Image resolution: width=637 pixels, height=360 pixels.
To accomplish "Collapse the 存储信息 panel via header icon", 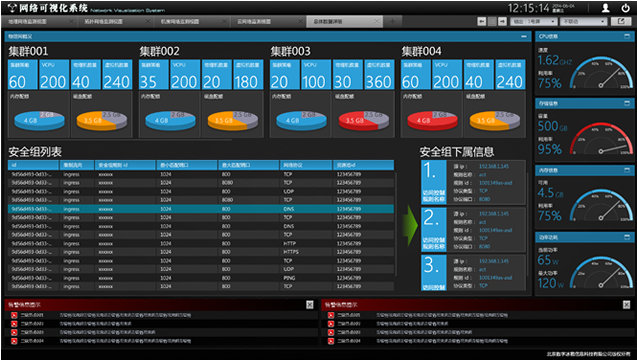I will 626,103.
